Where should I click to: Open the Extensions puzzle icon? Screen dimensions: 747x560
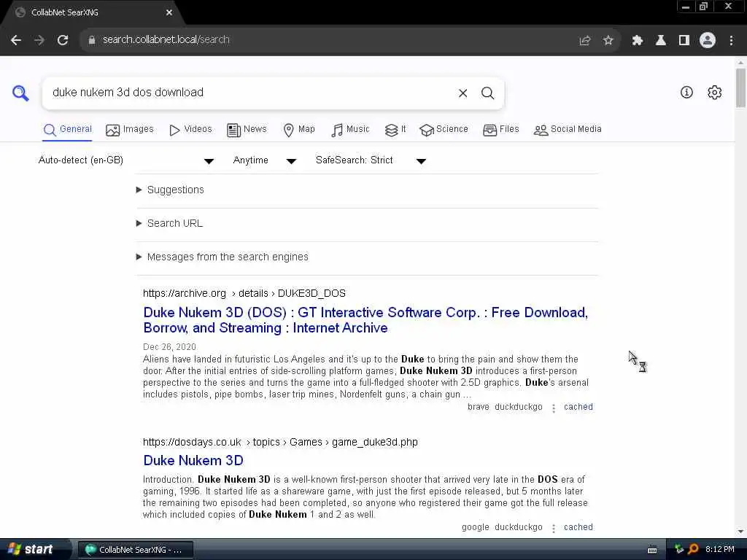(637, 41)
